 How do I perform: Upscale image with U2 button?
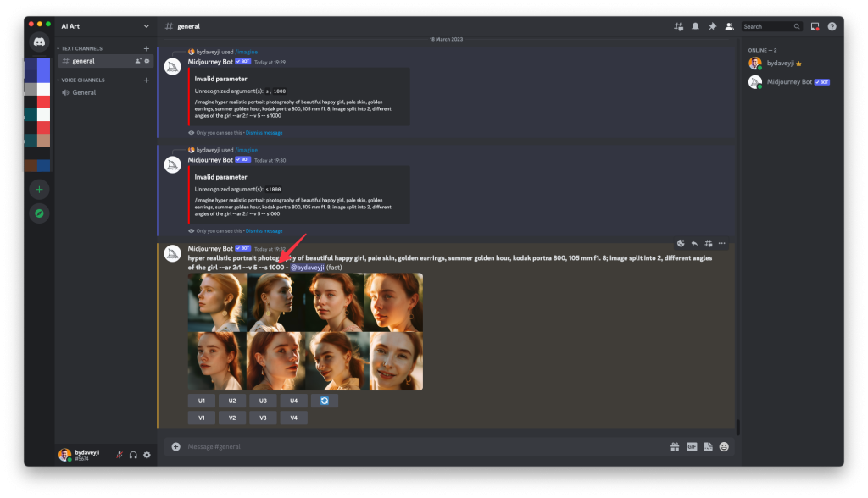pos(232,401)
